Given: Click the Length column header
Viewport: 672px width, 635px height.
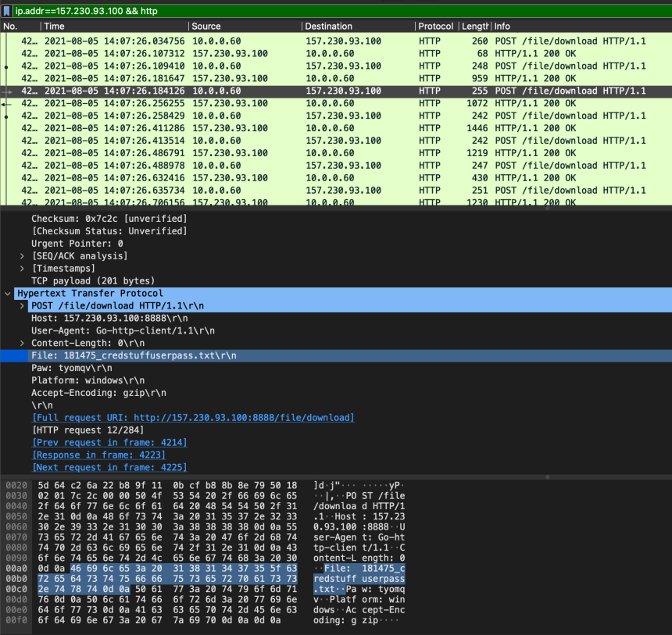Looking at the screenshot, I should point(475,26).
